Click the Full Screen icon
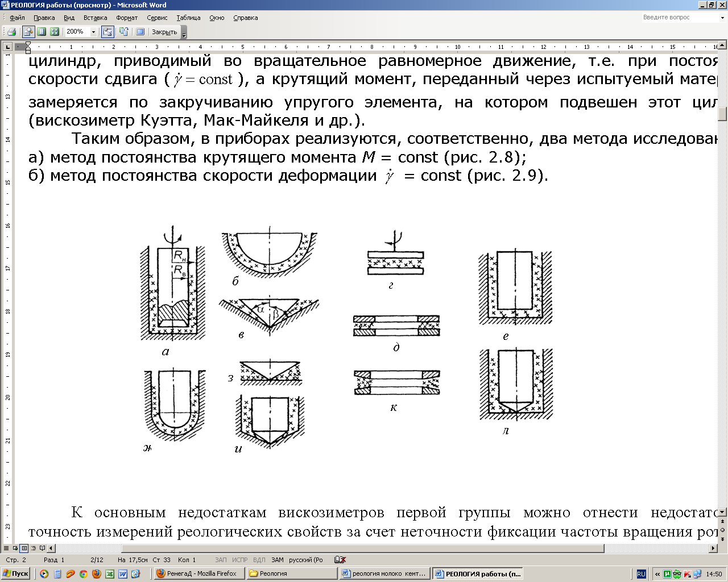Screen dimensions: 728x582 pos(140,32)
